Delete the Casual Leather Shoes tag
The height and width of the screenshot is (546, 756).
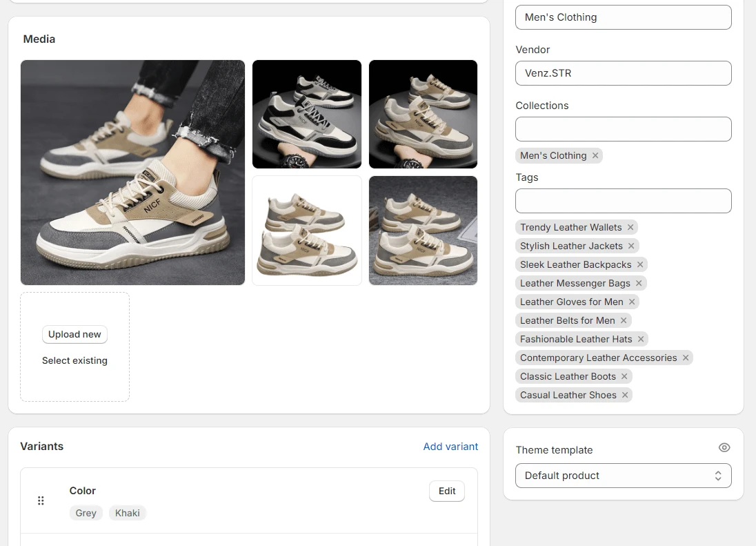(x=625, y=395)
